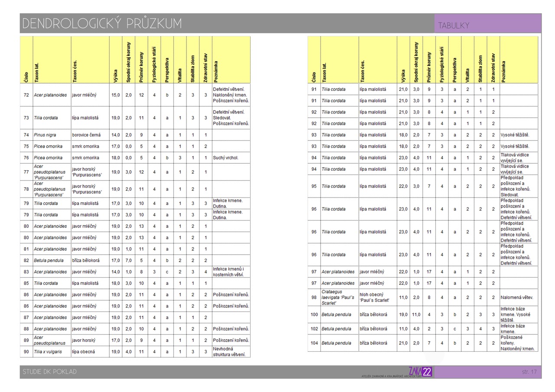Click the DENDROLOGICKÝ PRŮZKUM page title
The width and height of the screenshot is (555, 392).
click(102, 23)
